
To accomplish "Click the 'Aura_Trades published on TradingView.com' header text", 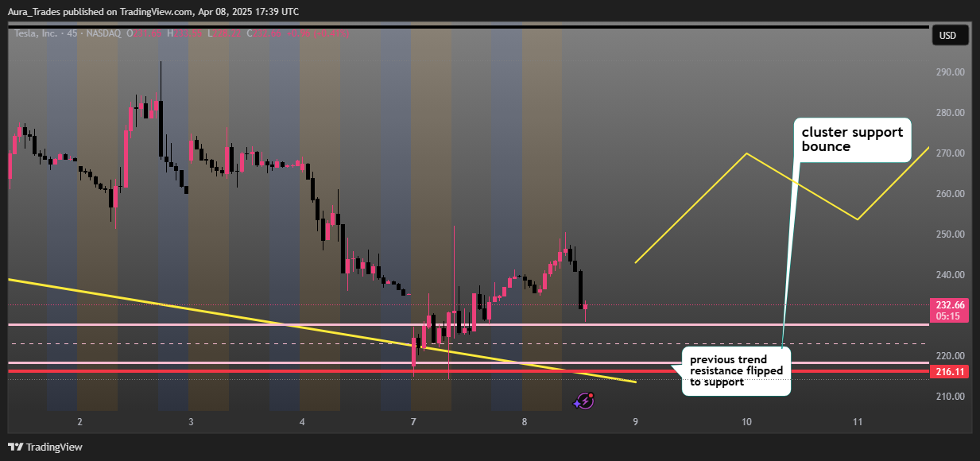I will click(102, 12).
